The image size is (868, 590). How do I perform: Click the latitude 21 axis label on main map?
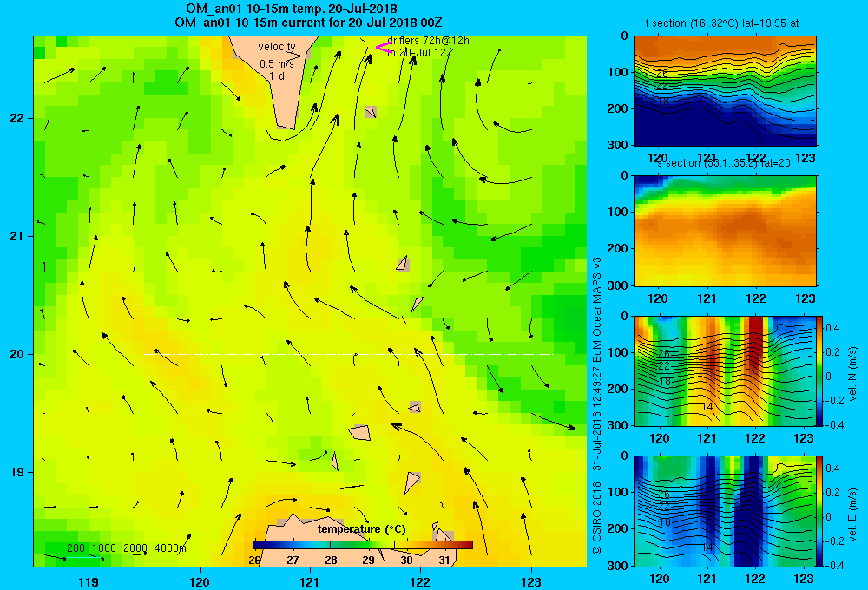(17, 236)
